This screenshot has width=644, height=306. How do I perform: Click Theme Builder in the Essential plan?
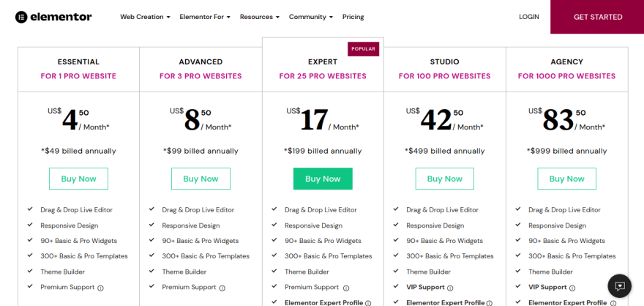[62, 272]
